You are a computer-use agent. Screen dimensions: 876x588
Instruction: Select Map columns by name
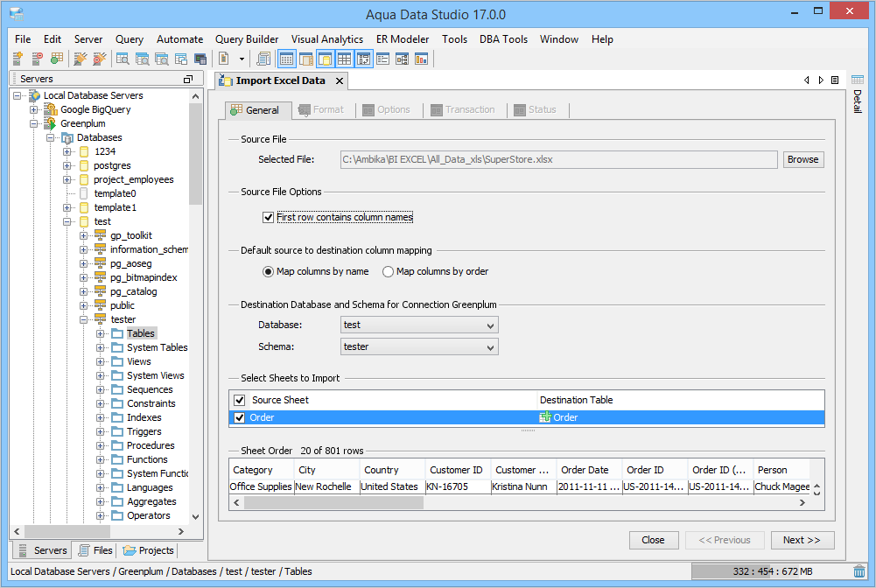[x=268, y=271]
